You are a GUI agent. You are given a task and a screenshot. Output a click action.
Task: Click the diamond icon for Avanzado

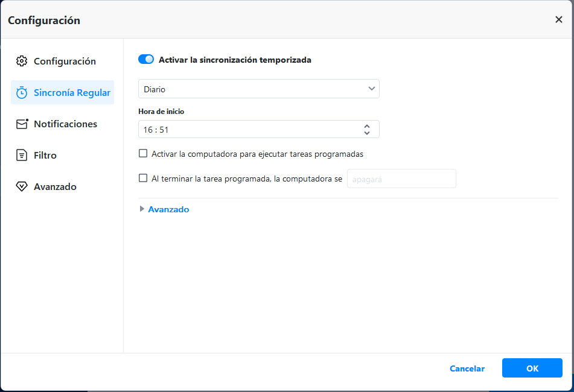[22, 187]
